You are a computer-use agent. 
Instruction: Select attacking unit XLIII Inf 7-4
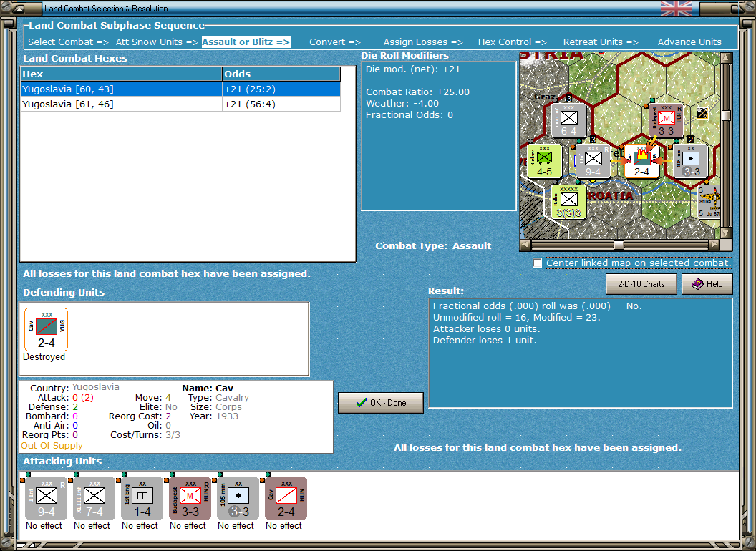pyautogui.click(x=94, y=499)
